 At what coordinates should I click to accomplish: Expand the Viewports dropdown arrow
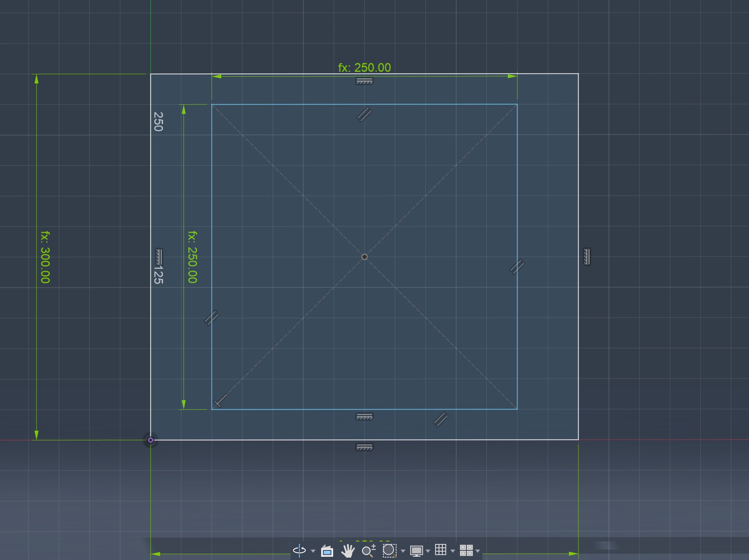tap(478, 551)
